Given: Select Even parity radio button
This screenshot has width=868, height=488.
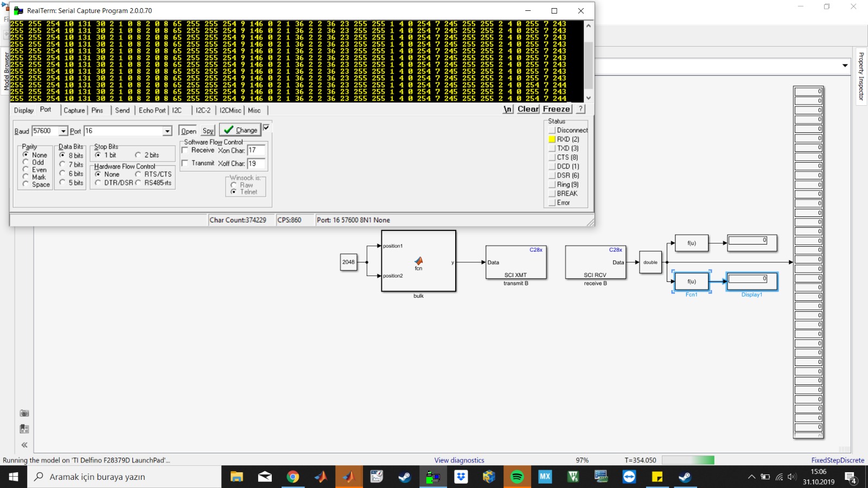Looking at the screenshot, I should [25, 170].
